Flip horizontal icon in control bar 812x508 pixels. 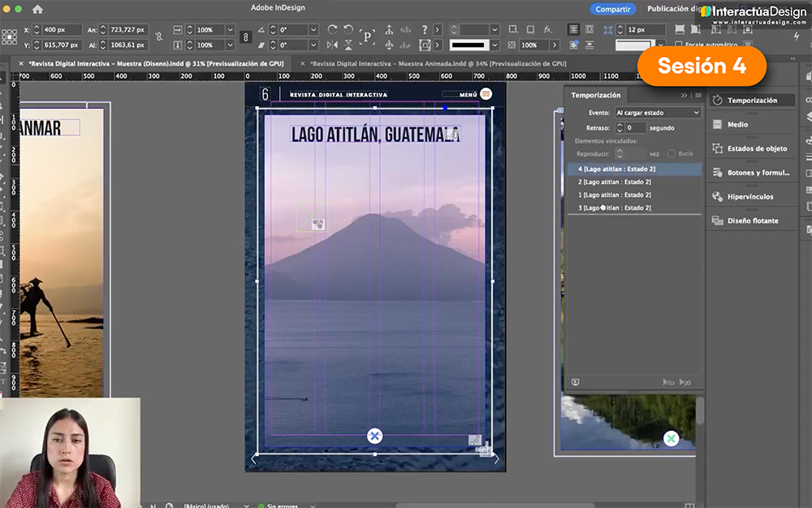pyautogui.click(x=332, y=45)
